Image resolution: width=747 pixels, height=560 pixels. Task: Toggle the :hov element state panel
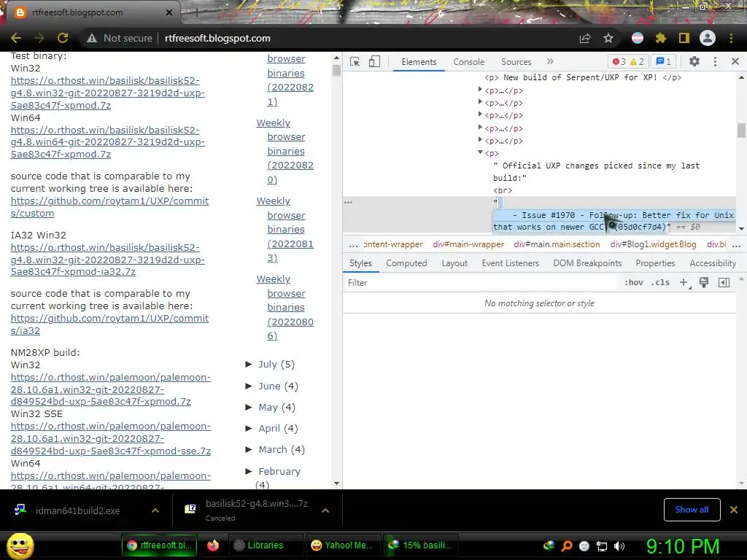[634, 282]
